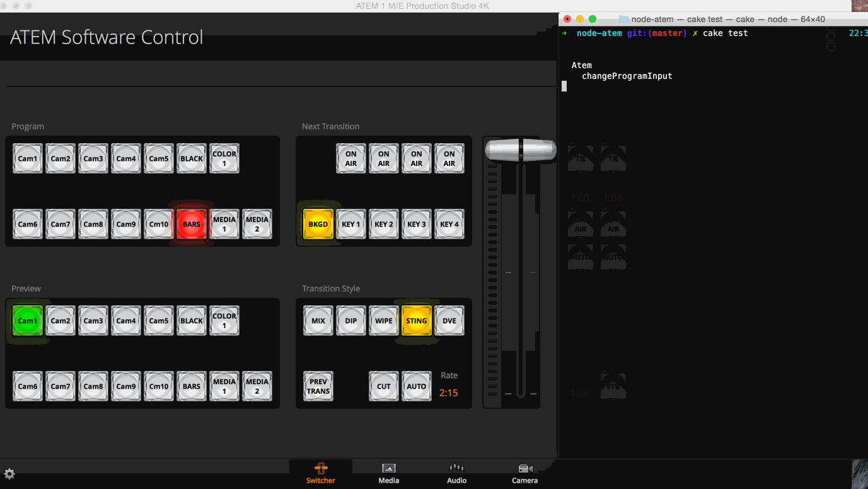Select Cam8 on Program bus
This screenshot has height=489, width=868.
click(93, 224)
